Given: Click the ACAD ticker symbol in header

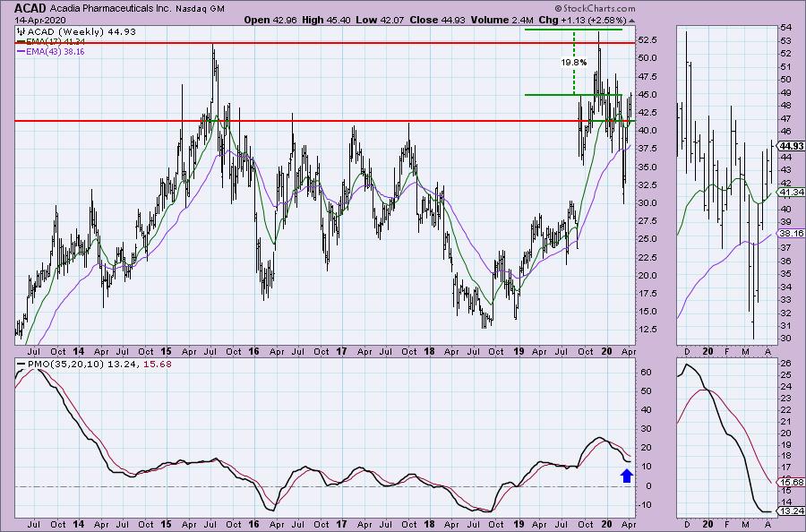Looking at the screenshot, I should [30, 8].
